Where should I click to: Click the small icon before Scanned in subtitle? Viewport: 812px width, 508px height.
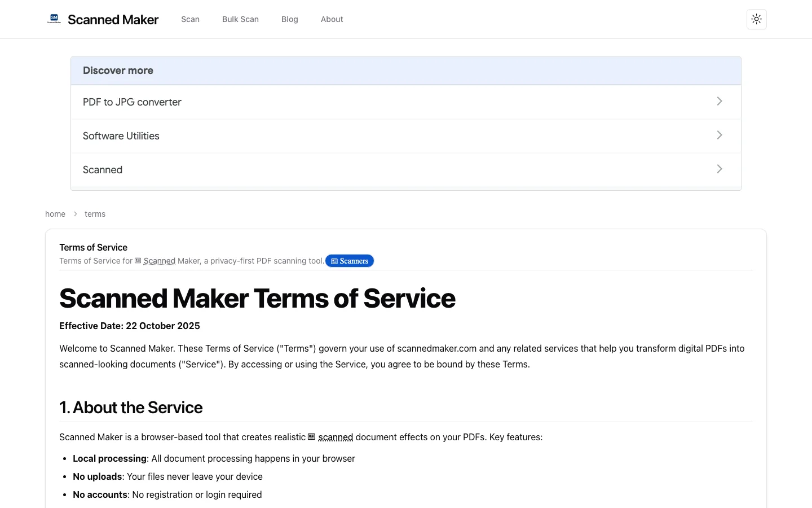coord(138,261)
